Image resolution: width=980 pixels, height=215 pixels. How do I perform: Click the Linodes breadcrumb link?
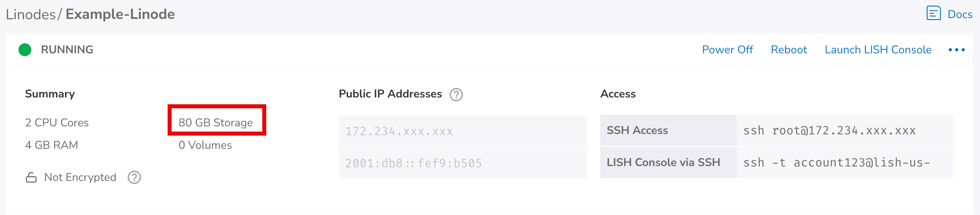(30, 14)
